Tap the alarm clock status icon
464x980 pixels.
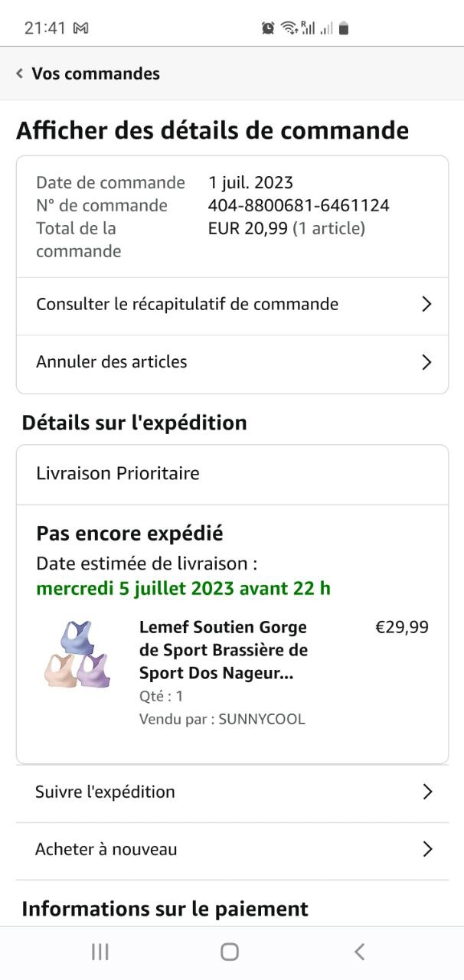268,28
